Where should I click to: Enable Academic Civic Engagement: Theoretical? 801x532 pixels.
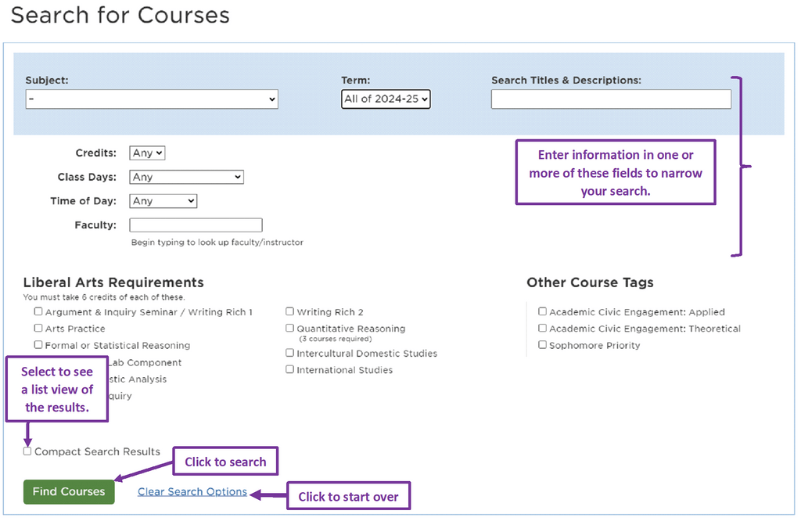tap(542, 329)
